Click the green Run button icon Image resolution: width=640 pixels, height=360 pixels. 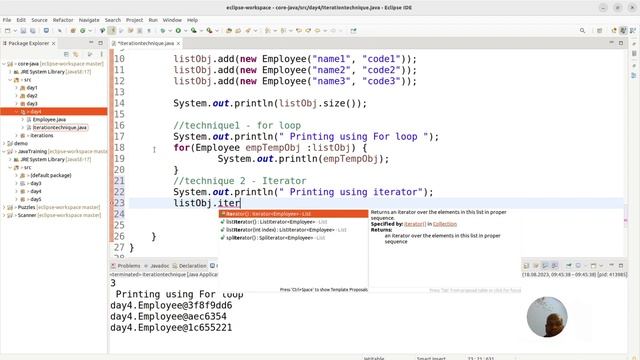[178, 31]
